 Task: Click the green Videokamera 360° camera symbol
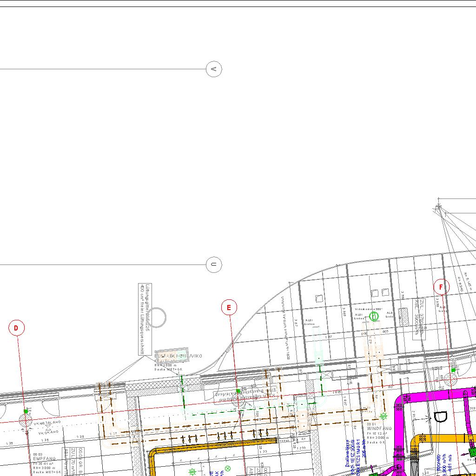click(x=374, y=317)
